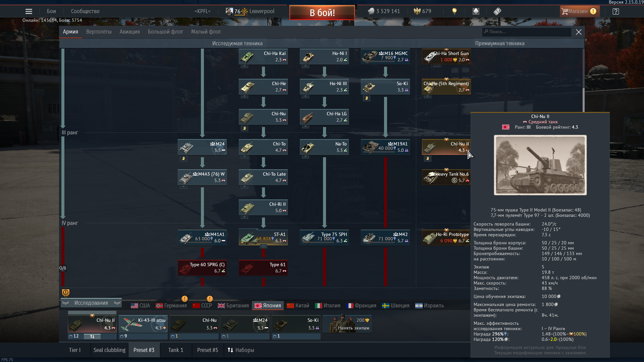Select the Heavy Tank No.6 premium card
The height and width of the screenshot is (362, 644).
pyautogui.click(x=446, y=177)
